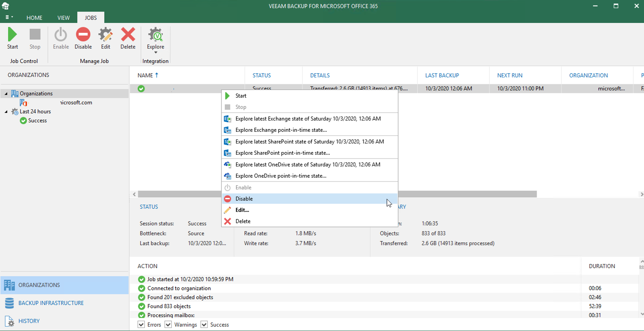Viewport: 644px width, 331px height.
Task: Click the Office icon beside microsoft.com organization
Action: [23, 103]
